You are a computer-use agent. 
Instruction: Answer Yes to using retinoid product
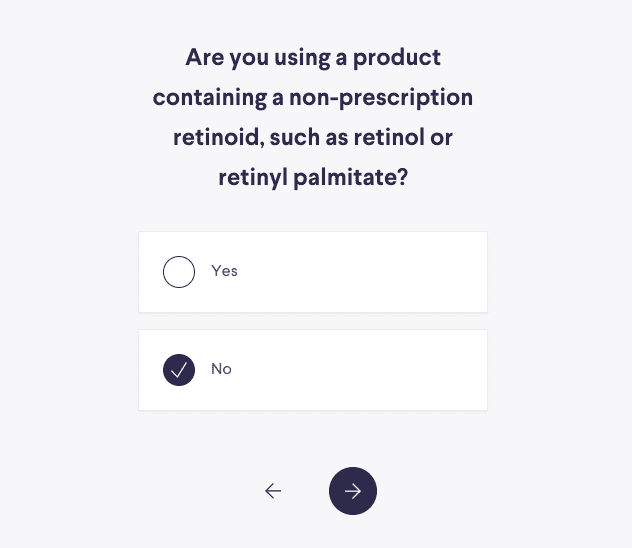tap(312, 272)
